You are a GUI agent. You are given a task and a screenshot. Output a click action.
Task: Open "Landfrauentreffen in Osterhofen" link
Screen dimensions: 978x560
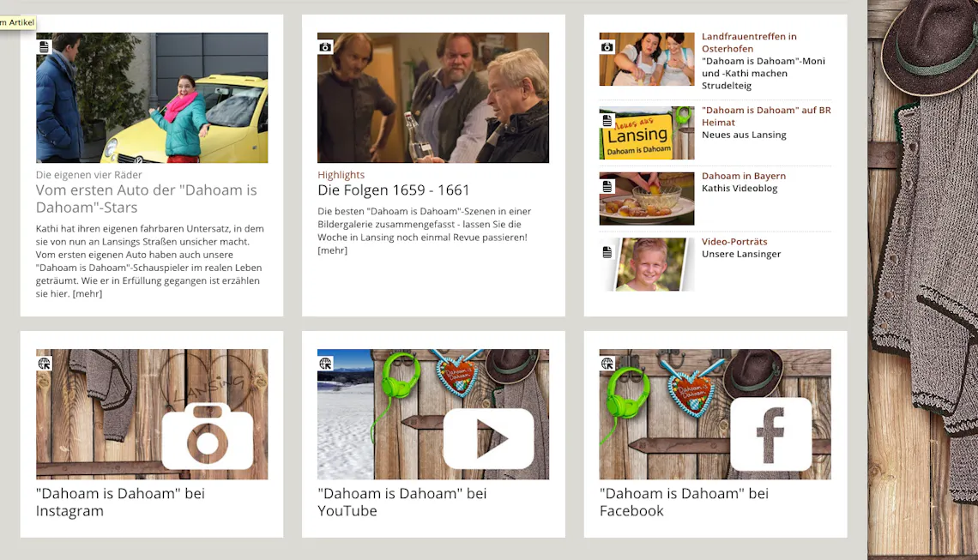[x=749, y=42]
